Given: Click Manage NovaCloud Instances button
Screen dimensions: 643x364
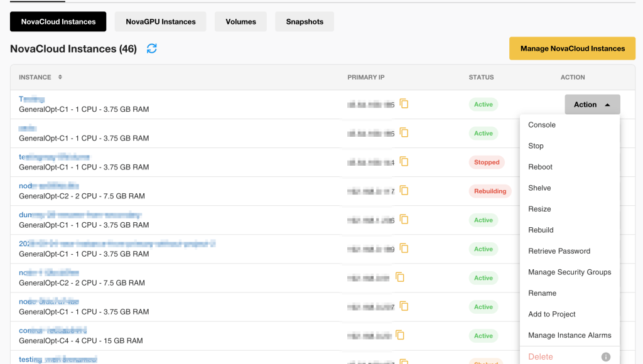Looking at the screenshot, I should coord(573,48).
